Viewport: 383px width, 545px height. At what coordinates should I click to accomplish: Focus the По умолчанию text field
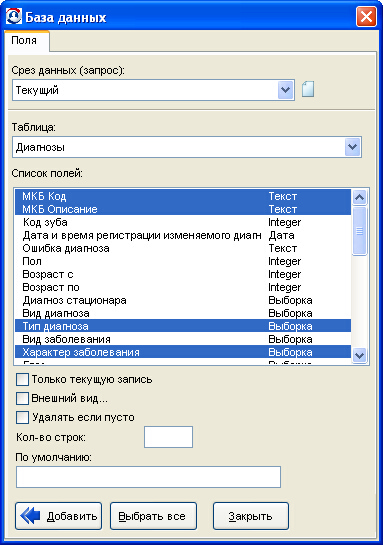coord(148,477)
